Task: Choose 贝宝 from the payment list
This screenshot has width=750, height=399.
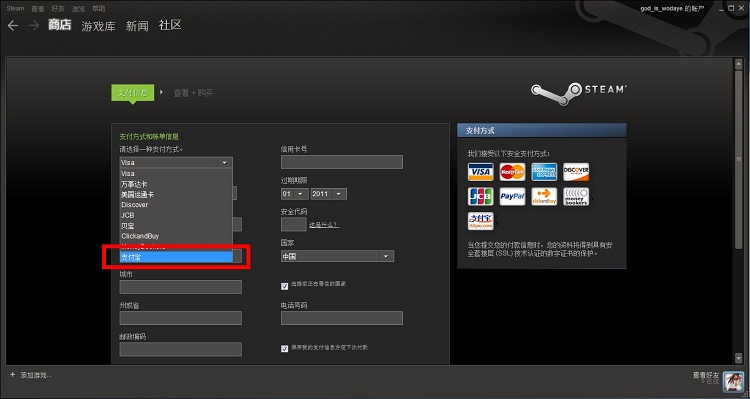Action: 176,226
